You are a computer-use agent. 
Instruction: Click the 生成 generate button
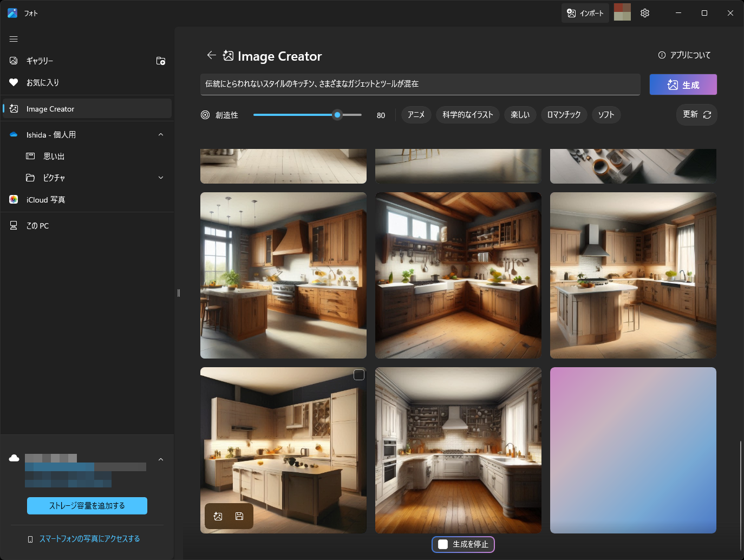[x=683, y=84]
